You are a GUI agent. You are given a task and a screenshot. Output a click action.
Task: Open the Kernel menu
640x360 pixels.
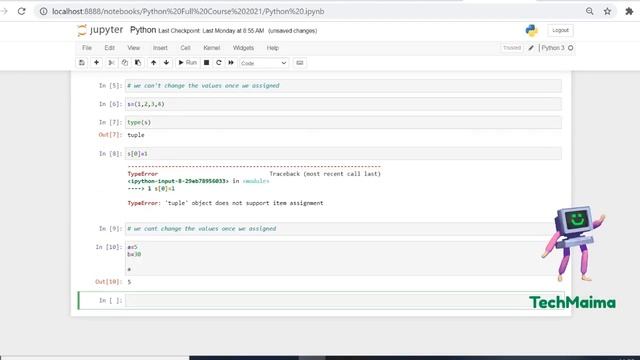(x=211, y=48)
